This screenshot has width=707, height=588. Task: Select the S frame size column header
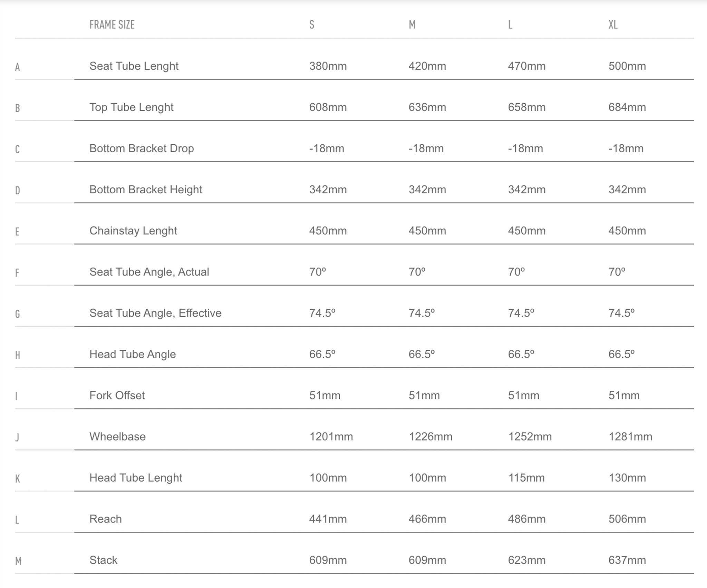coord(312,25)
